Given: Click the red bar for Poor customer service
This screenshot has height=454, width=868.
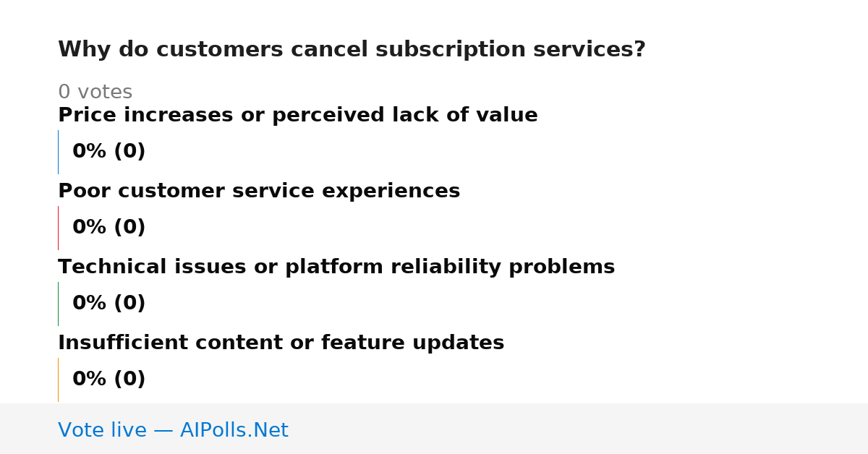Looking at the screenshot, I should [58, 228].
